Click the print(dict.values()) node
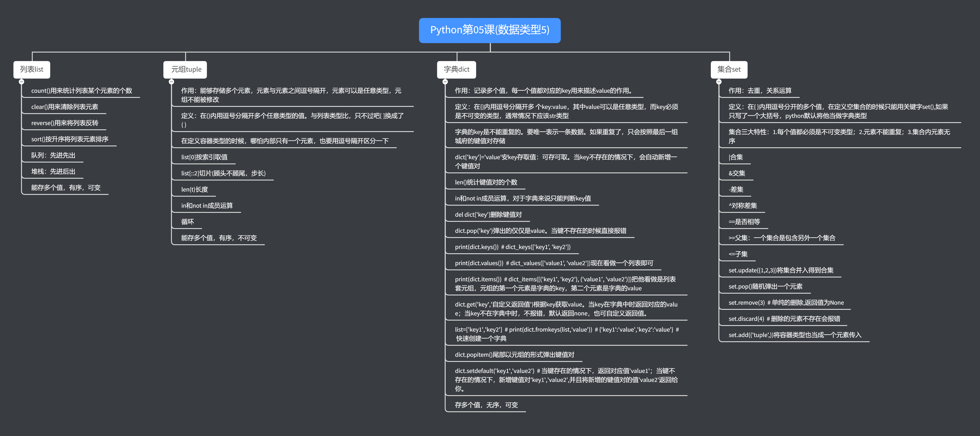The height and width of the screenshot is (436, 980). click(554, 263)
